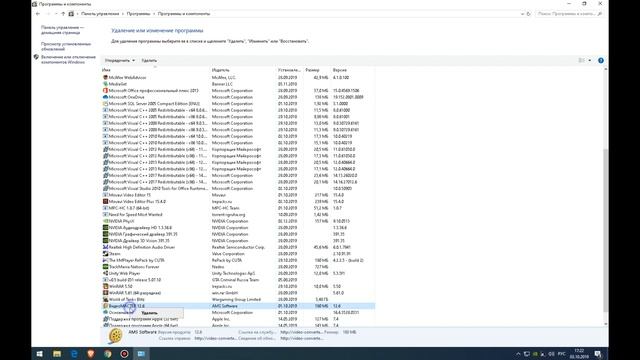The height and width of the screenshot is (360, 640).
Task: Open Google Chrome from the taskbar
Action: [108, 353]
